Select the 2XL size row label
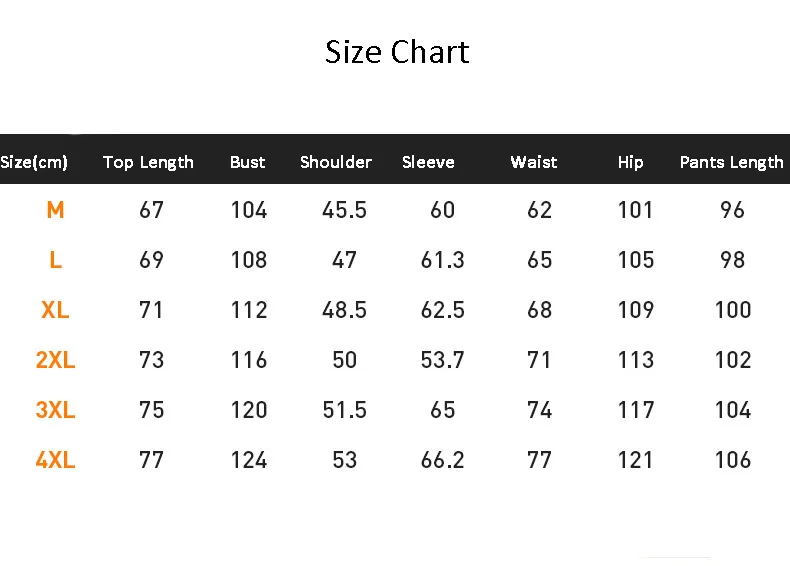The image size is (790, 566). tap(55, 360)
